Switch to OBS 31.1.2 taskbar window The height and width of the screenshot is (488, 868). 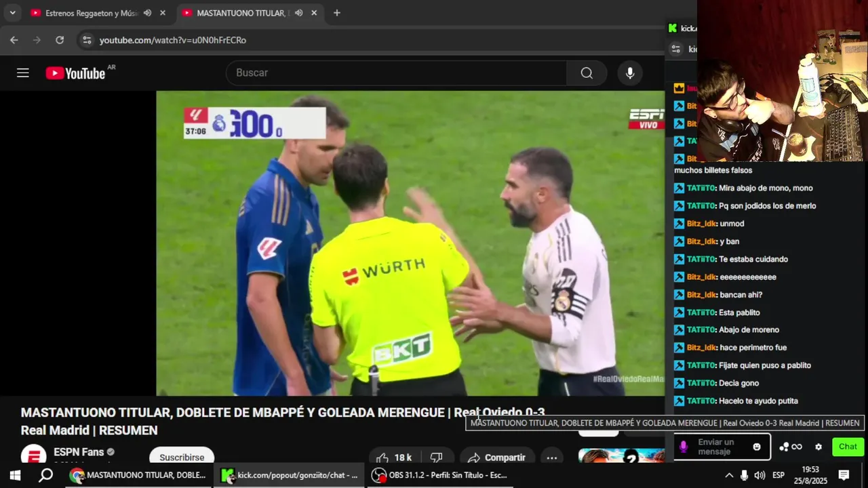(440, 475)
